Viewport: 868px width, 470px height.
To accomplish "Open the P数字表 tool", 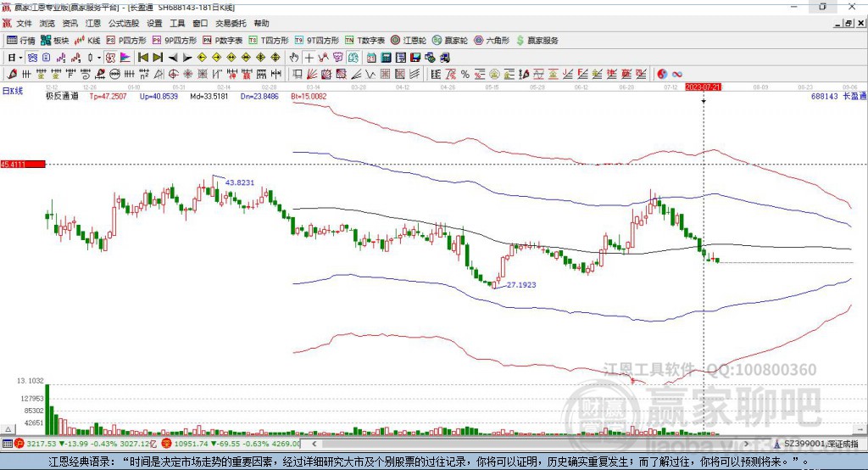I will click(223, 41).
